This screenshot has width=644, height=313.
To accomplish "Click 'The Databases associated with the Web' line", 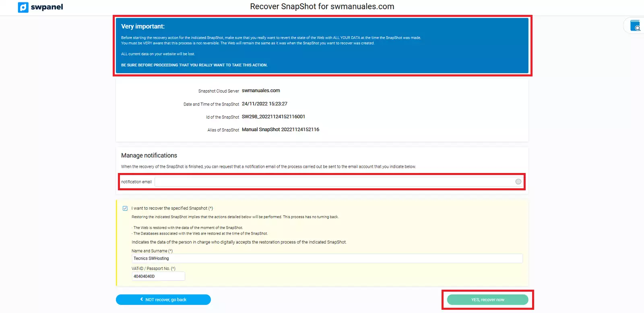I will pyautogui.click(x=200, y=233).
